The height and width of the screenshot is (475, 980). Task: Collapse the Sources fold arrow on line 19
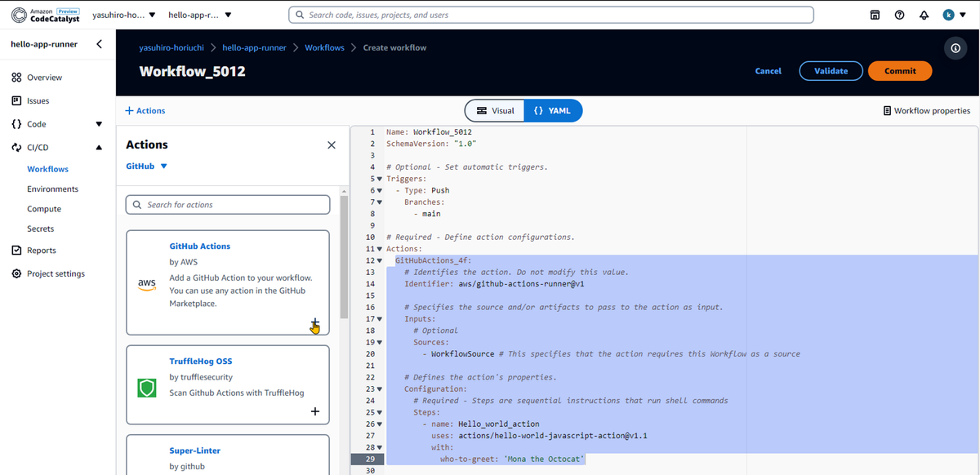(x=379, y=343)
